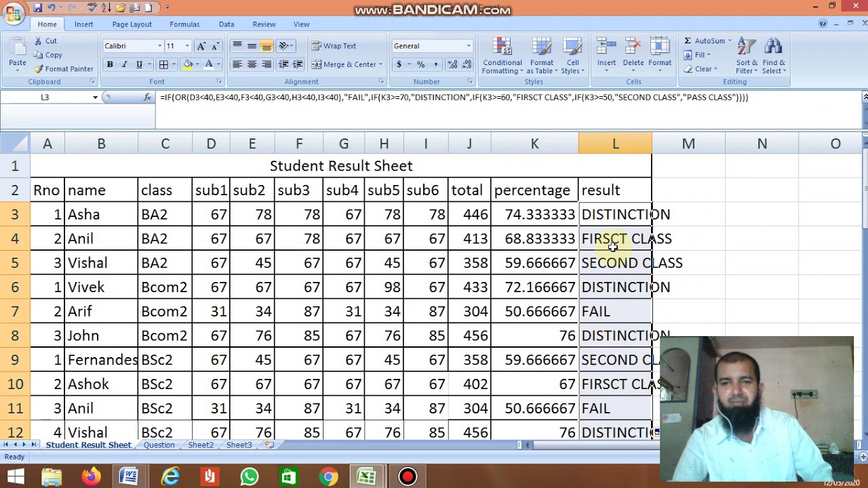Viewport: 868px width, 488px height.
Task: Click the Find & Select icon
Action: tap(773, 47)
